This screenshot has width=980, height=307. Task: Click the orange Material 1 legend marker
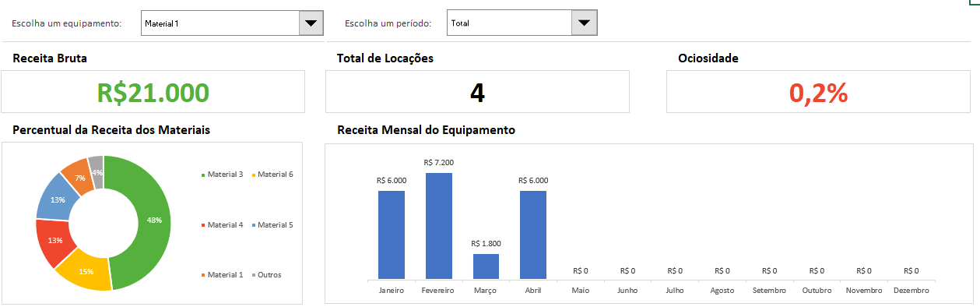[204, 275]
